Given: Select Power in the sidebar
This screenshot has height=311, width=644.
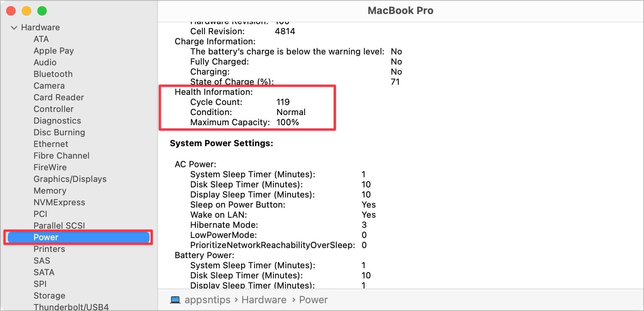Looking at the screenshot, I should click(46, 237).
